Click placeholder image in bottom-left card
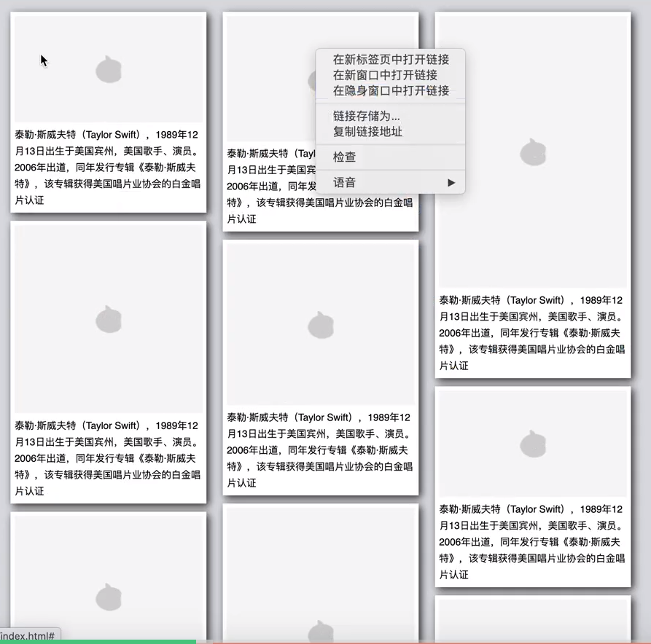Screen dimensions: 651x644 click(x=109, y=579)
